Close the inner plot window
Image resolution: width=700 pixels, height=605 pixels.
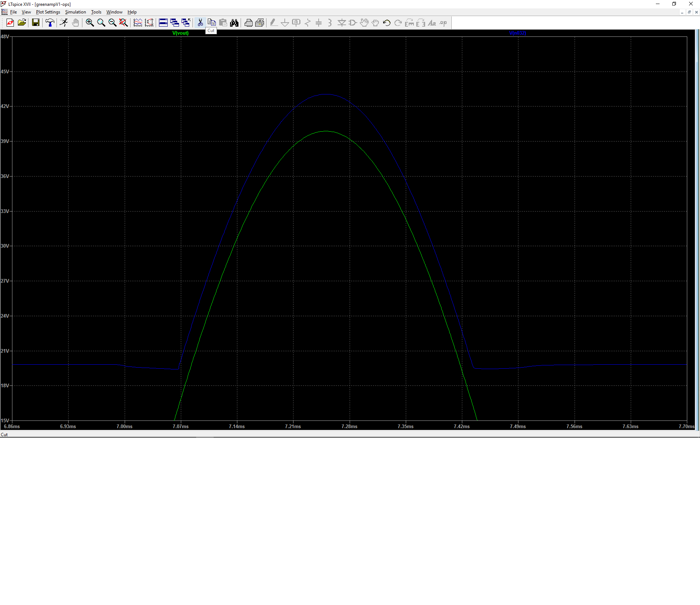pyautogui.click(x=696, y=12)
